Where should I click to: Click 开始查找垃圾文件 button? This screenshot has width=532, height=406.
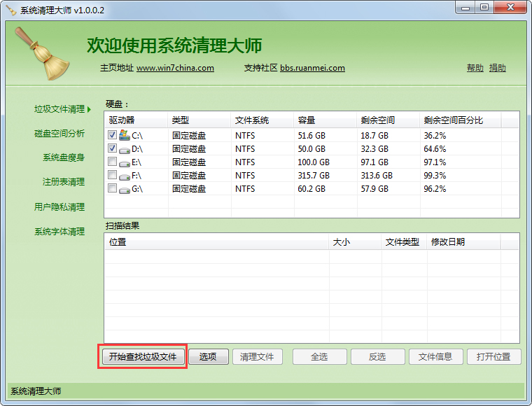(x=143, y=356)
